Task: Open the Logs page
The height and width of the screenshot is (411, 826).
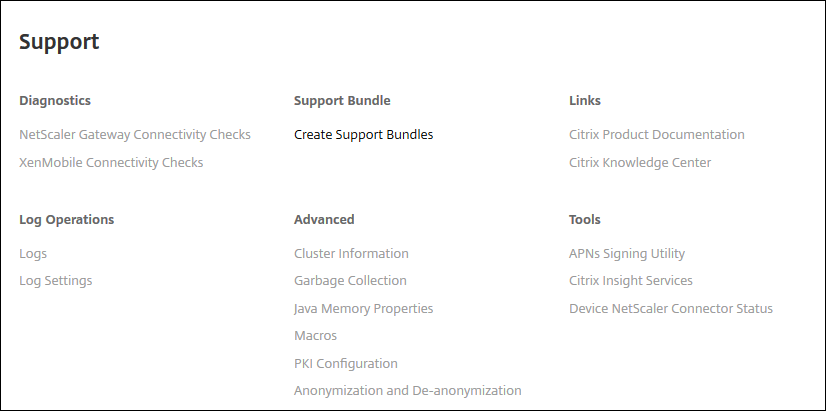Action: coord(33,254)
